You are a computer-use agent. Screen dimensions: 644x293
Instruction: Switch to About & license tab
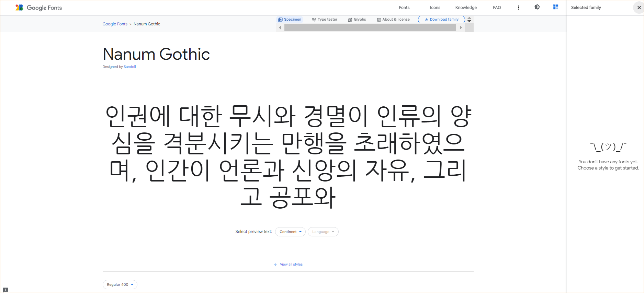point(393,20)
